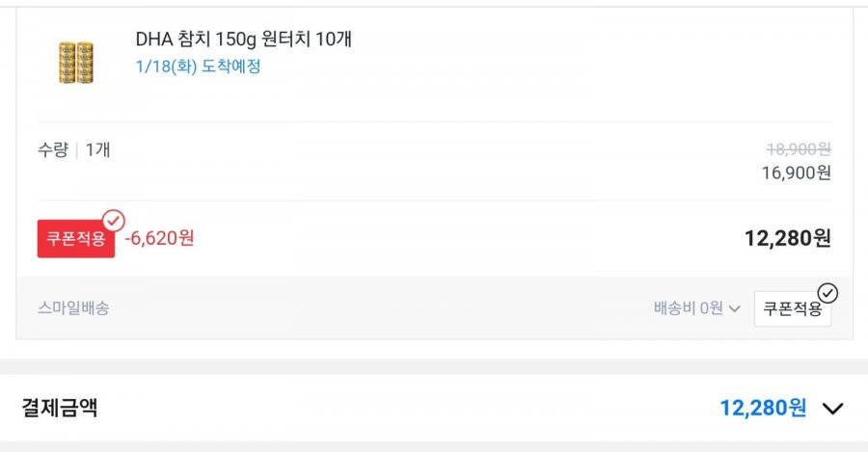Click the red check circle on coupon badge
This screenshot has width=868, height=452.
114,221
